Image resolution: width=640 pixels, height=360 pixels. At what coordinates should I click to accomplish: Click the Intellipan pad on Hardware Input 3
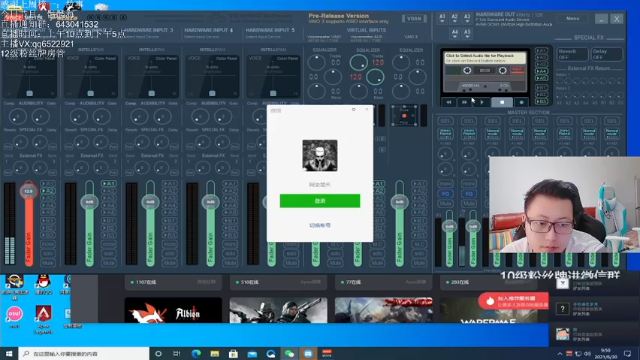coord(151,76)
